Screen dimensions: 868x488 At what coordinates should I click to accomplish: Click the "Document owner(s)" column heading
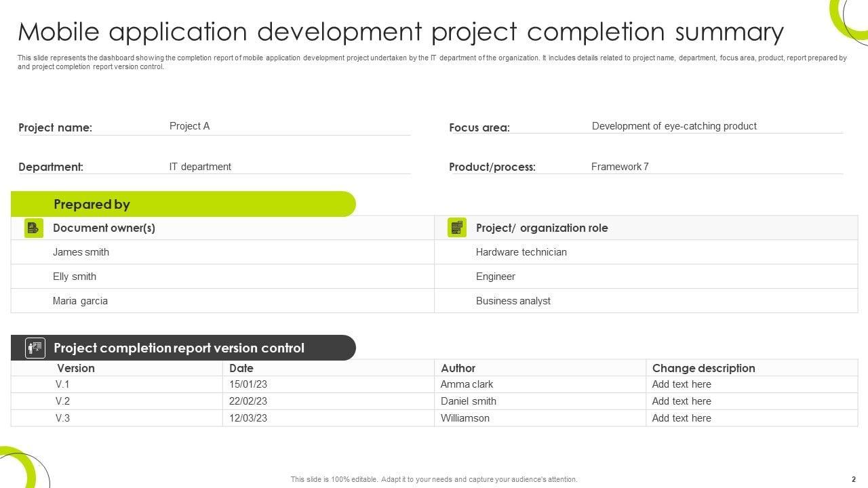(104, 228)
